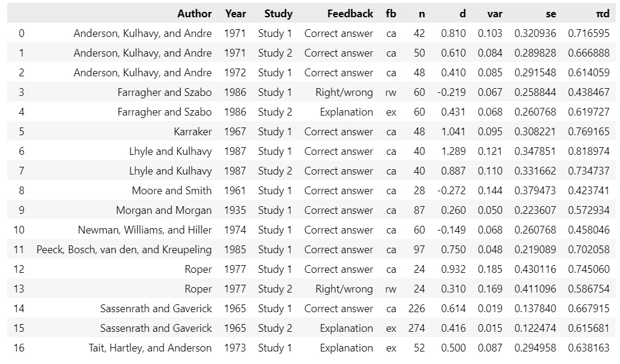Click the πd column header
Image resolution: width=620 pixels, height=364 pixels.
tap(603, 14)
